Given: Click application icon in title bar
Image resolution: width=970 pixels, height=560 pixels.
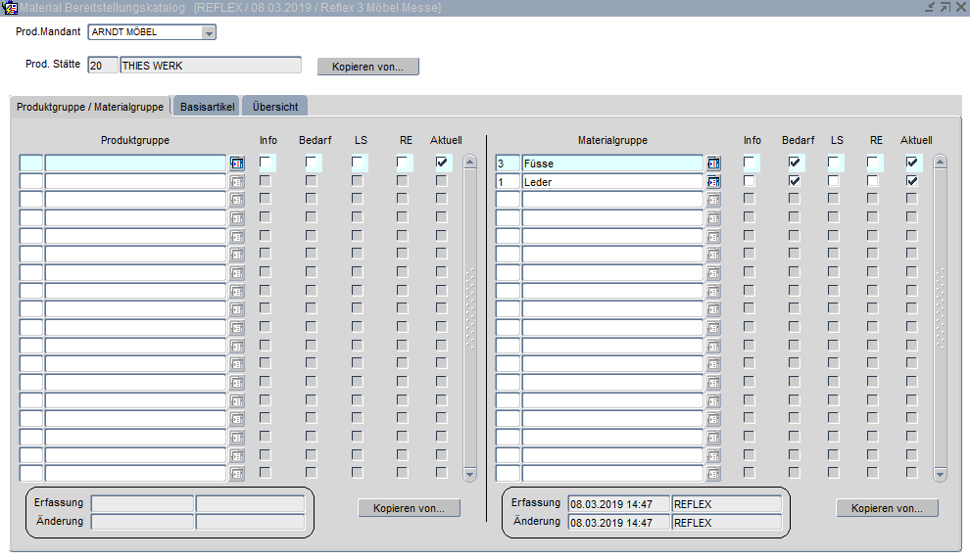Looking at the screenshot, I should point(11,8).
